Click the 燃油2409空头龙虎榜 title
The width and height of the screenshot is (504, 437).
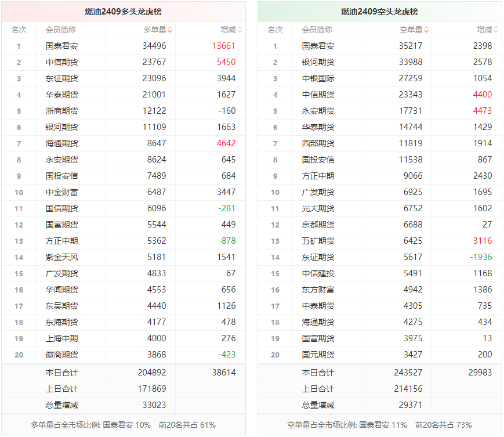coord(379,12)
